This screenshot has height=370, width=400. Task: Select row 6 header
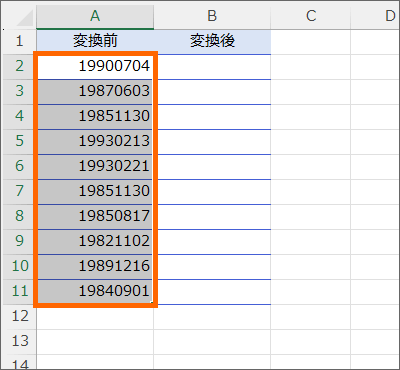[19, 167]
